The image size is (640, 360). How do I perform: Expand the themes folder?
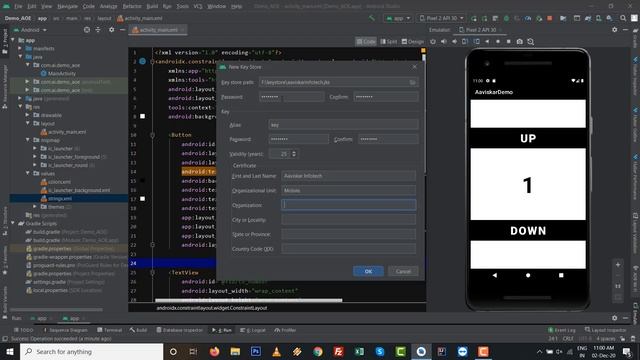pos(35,207)
